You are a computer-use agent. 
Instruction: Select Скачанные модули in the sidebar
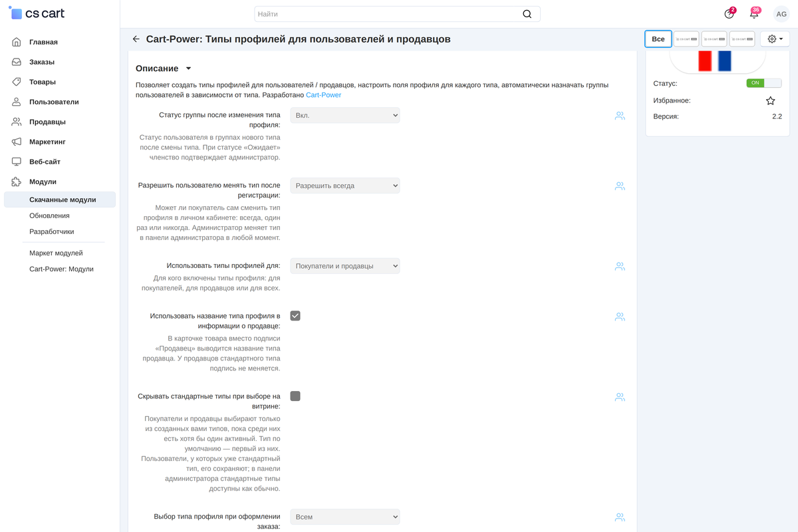click(60, 199)
